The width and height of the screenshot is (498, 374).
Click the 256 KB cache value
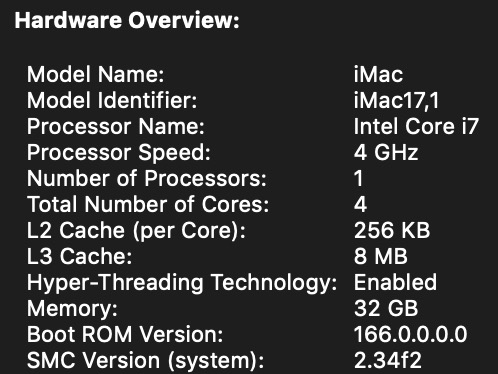pyautogui.click(x=392, y=230)
